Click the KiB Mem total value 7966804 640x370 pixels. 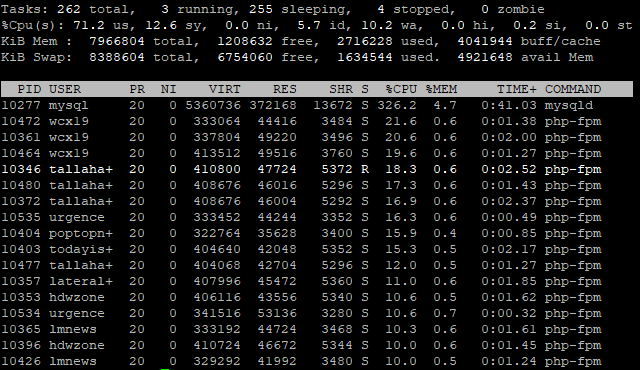pos(117,41)
